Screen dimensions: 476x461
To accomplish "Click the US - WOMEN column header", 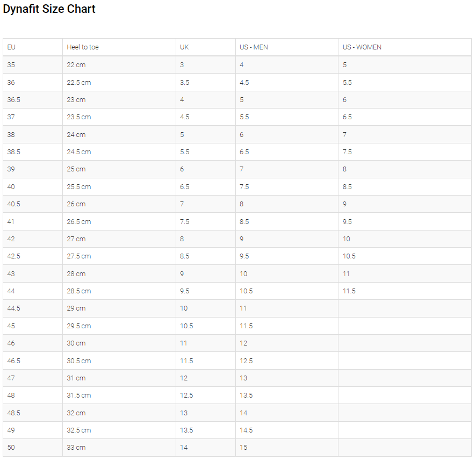I will pyautogui.click(x=362, y=47).
